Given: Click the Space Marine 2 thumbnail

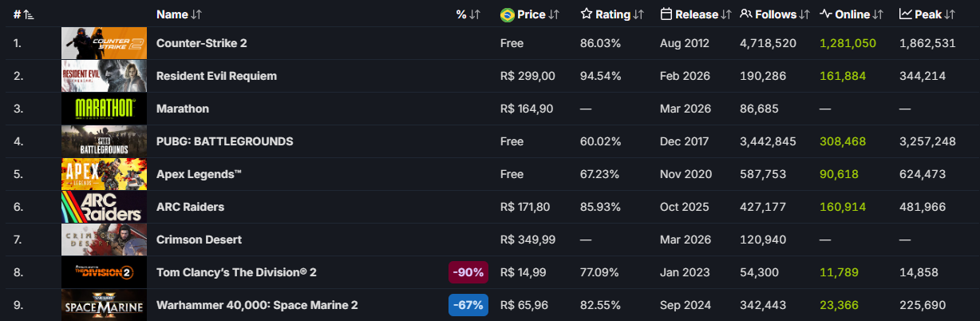Looking at the screenshot, I should pyautogui.click(x=105, y=305).
